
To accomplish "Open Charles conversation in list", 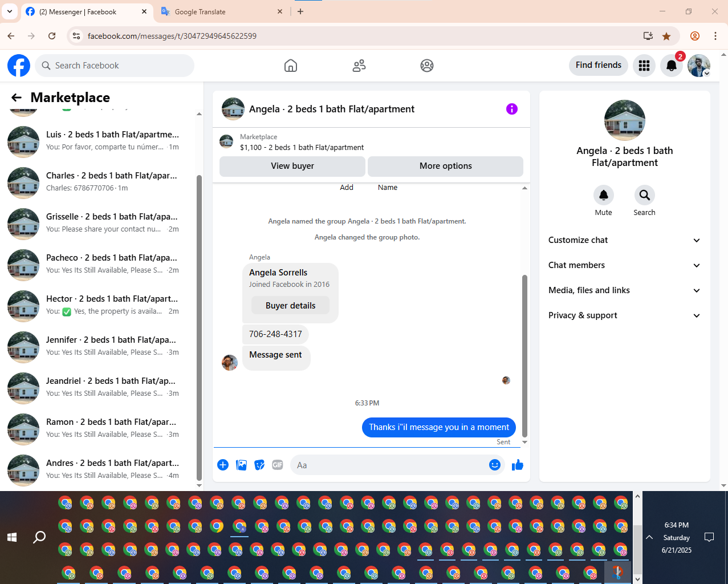I will [x=100, y=182].
